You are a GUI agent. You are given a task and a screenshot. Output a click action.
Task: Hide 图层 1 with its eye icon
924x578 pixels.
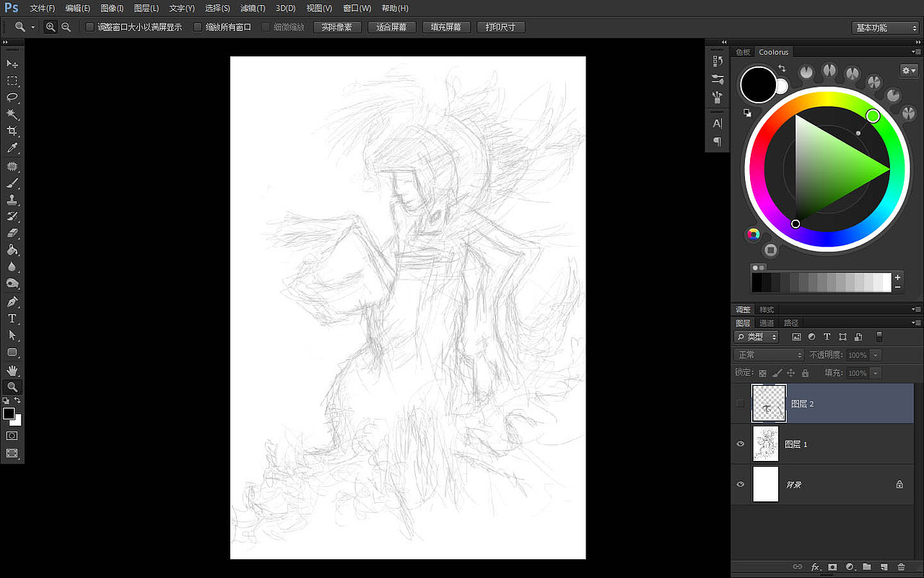point(740,444)
